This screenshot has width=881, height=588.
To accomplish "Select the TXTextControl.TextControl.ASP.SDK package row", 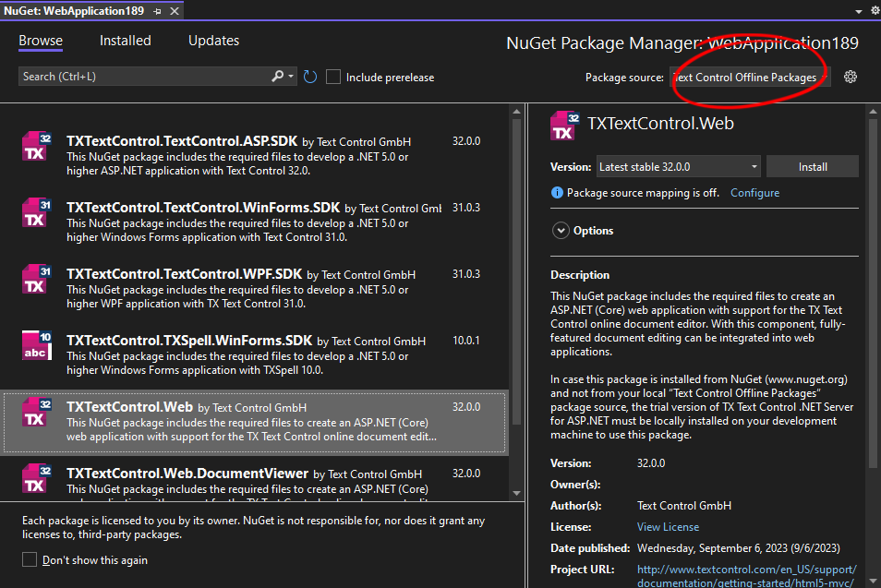I will pyautogui.click(x=259, y=152).
